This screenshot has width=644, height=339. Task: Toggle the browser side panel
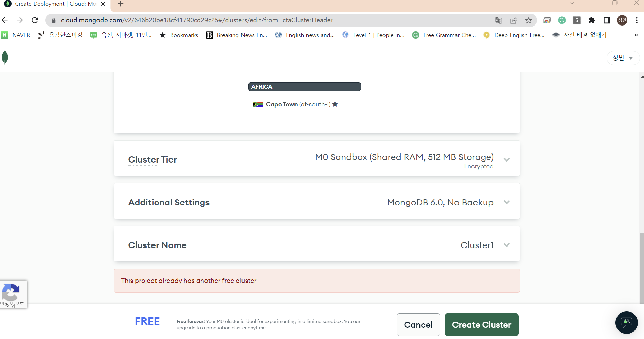point(607,20)
